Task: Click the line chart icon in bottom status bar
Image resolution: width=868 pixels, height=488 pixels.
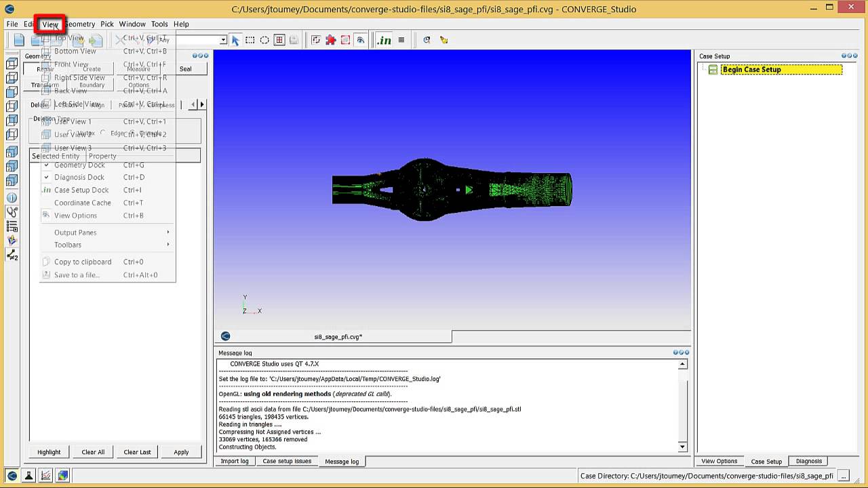Action: point(46,476)
